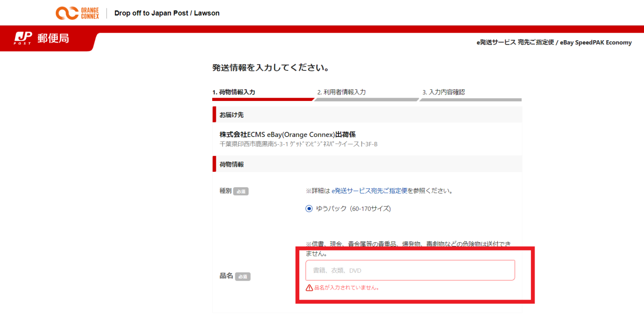
Task: Click the selected radio indicator for ゆうパック
Action: [309, 208]
